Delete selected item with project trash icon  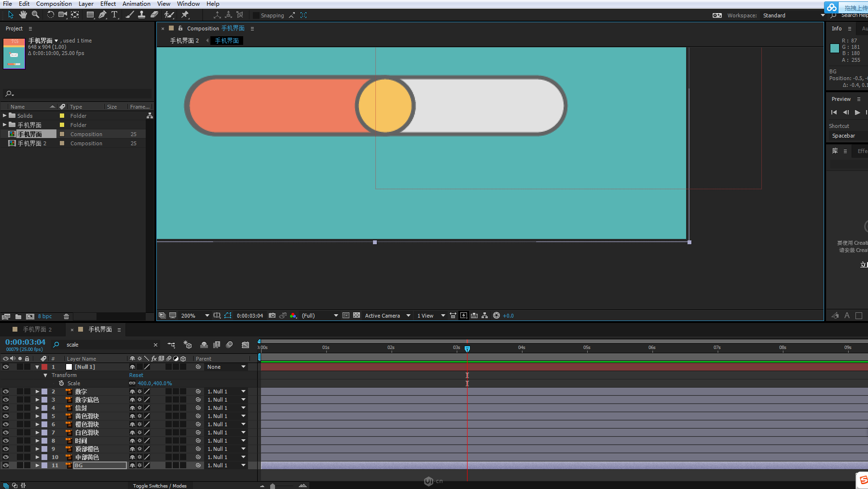coord(66,317)
